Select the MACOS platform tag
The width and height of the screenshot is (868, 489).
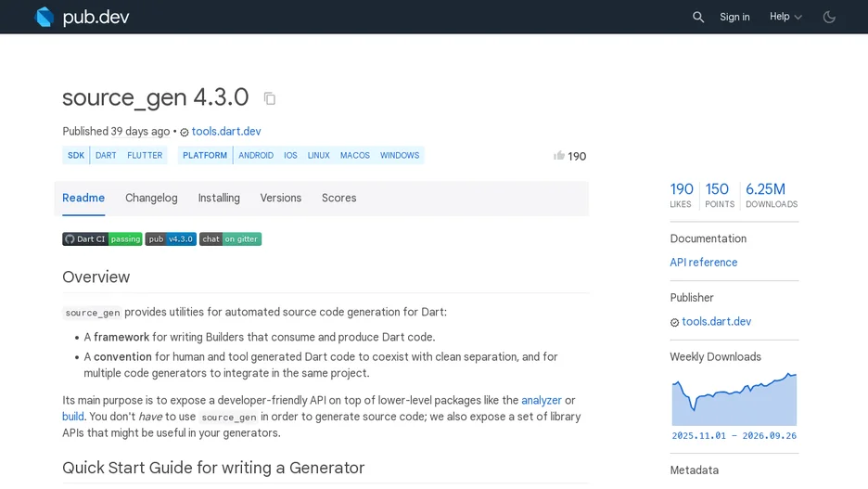point(355,156)
